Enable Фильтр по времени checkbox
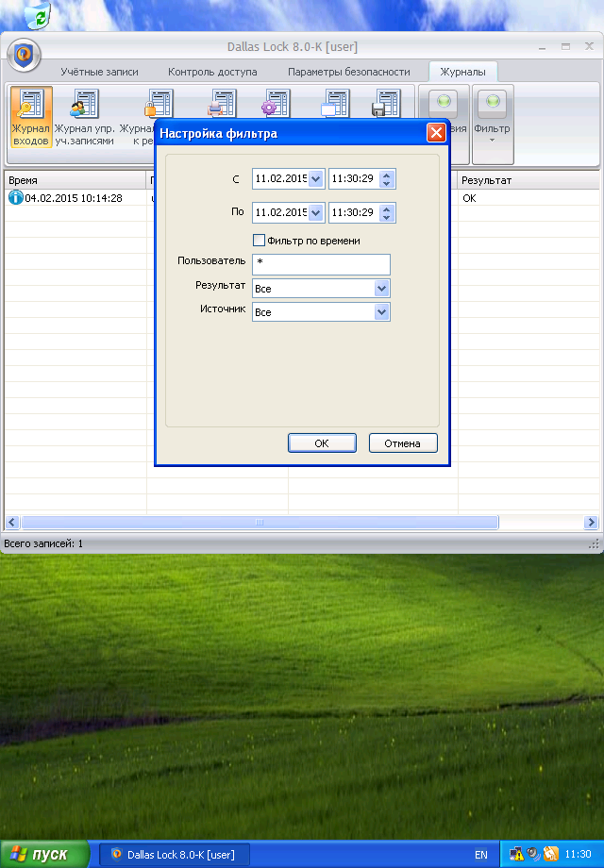Screen dimensions: 604x868 click(259, 241)
